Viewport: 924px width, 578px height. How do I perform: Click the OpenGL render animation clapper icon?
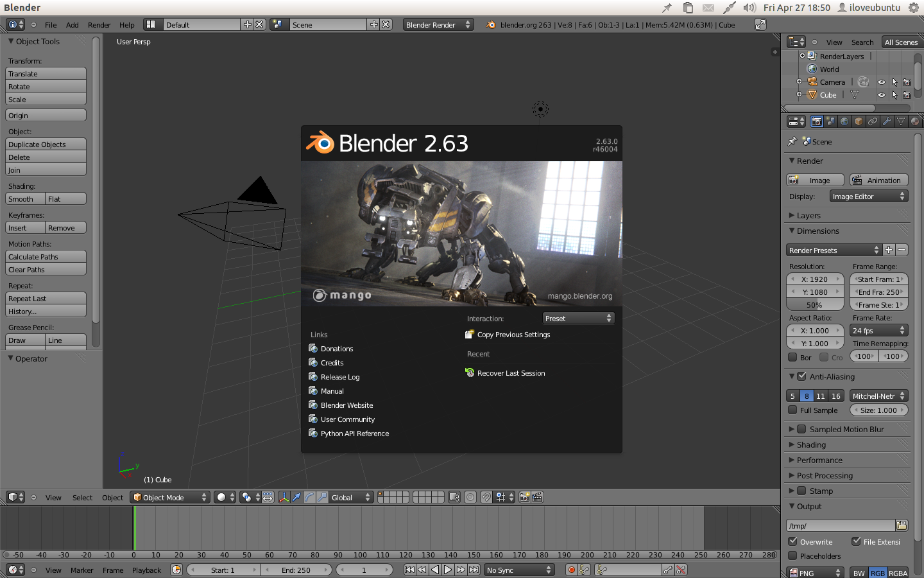pyautogui.click(x=538, y=497)
